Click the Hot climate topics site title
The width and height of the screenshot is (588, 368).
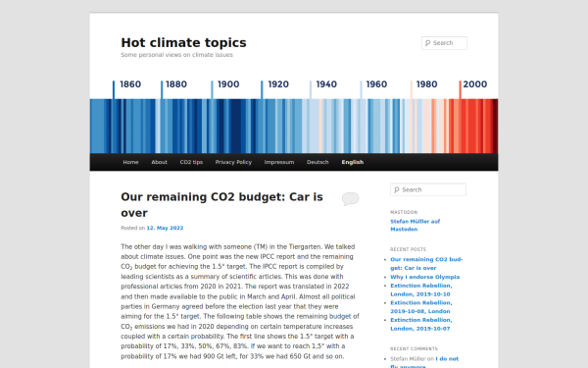184,43
